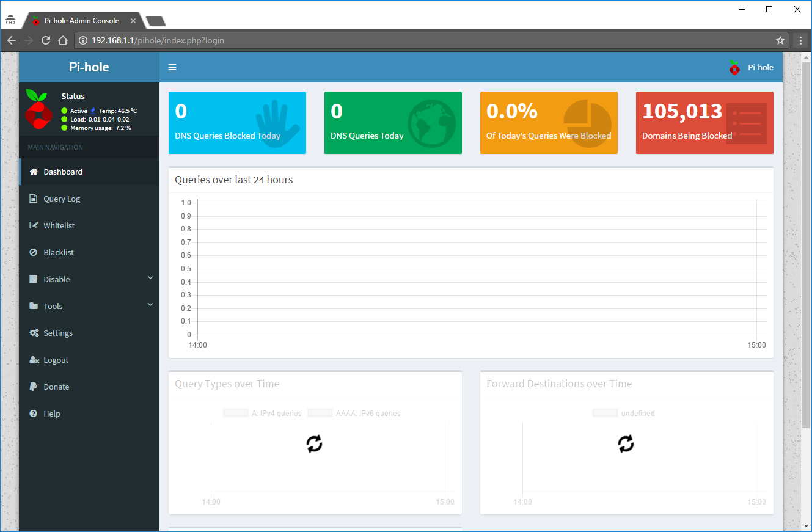The image size is (812, 532).
Task: Toggle AAAA: IPv6 queries legend swatch
Action: click(320, 414)
